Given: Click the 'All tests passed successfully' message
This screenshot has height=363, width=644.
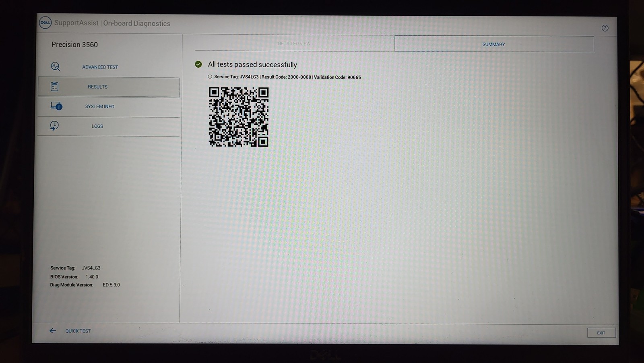Looking at the screenshot, I should coord(252,64).
